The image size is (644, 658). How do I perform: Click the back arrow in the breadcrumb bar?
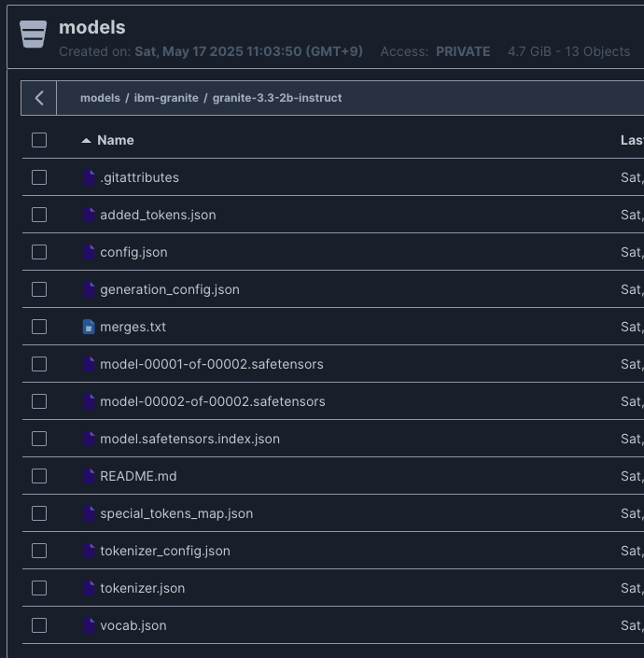point(39,98)
